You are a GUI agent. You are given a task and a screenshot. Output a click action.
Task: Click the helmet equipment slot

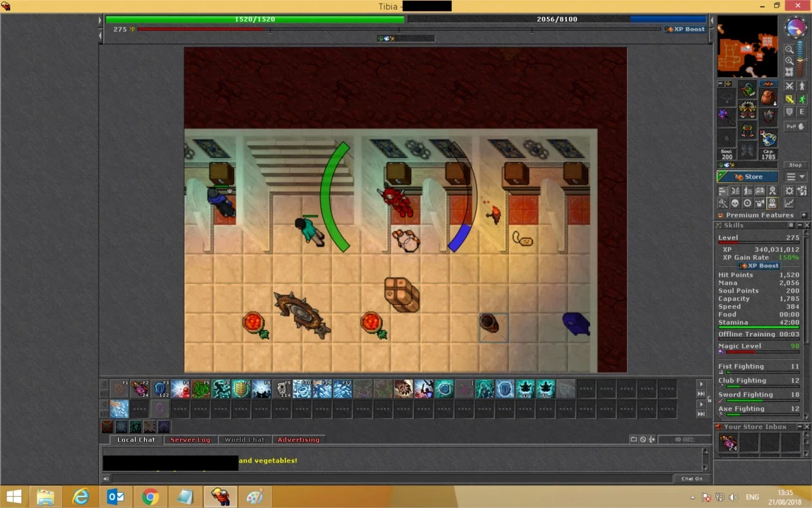748,89
